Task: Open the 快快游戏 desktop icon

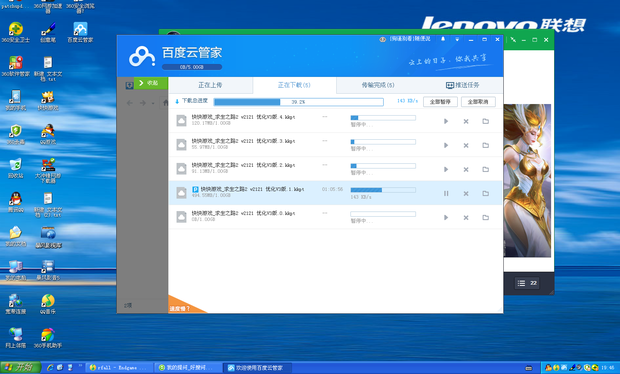Action: pyautogui.click(x=48, y=100)
